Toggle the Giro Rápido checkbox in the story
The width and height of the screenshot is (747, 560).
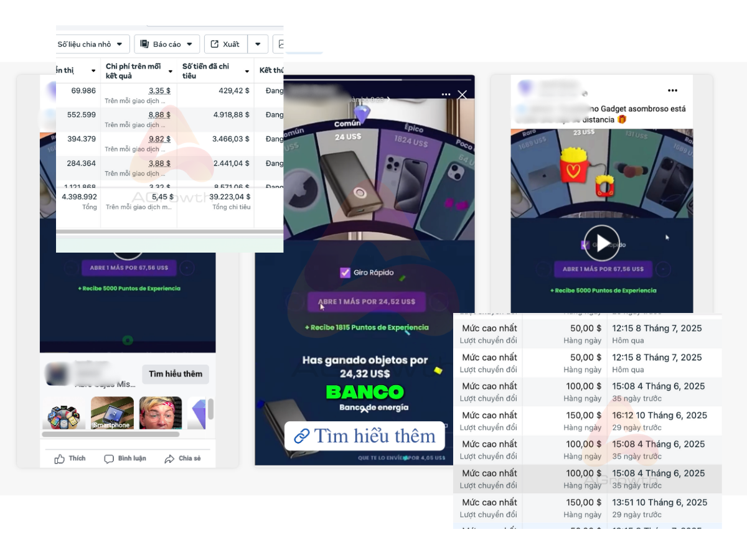345,273
